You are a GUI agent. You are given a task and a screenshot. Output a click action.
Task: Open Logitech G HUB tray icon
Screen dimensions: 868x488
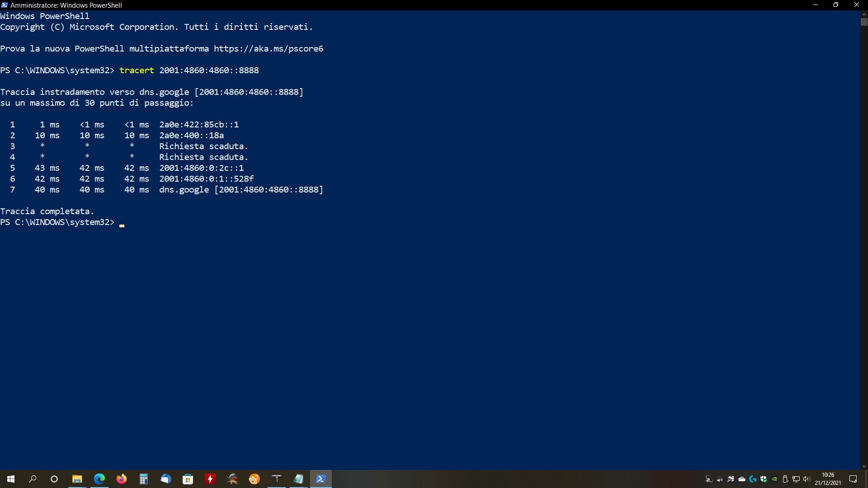(753, 479)
